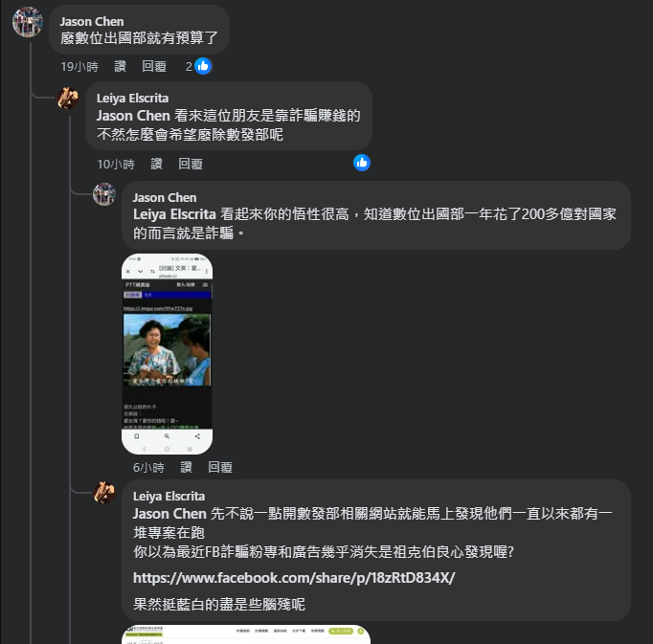The height and width of the screenshot is (644, 653).
Task: Reply to Leiya Elscrita's 10小時 comment
Action: click(x=191, y=164)
